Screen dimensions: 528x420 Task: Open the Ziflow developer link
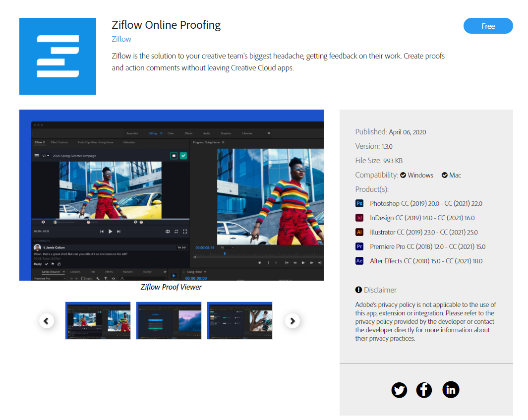click(121, 39)
